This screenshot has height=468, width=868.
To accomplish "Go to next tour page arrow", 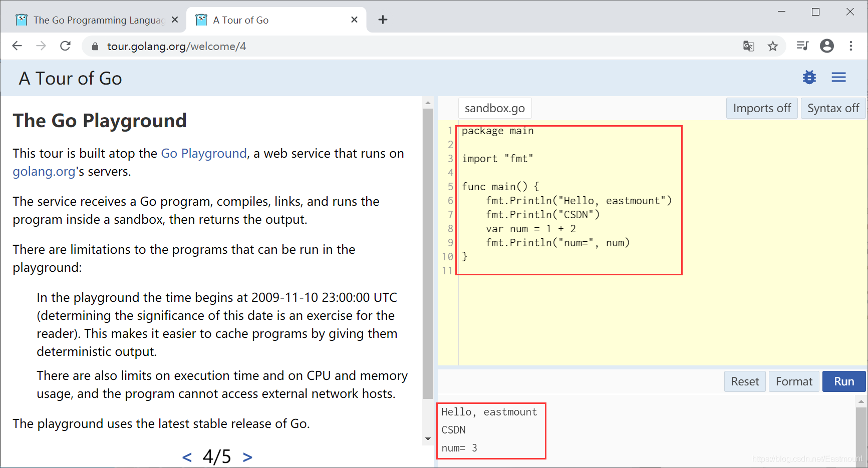I will coord(247,456).
